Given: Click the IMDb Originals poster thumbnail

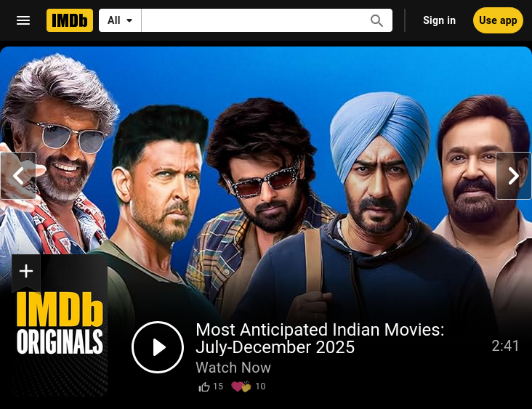Looking at the screenshot, I should click(60, 325).
